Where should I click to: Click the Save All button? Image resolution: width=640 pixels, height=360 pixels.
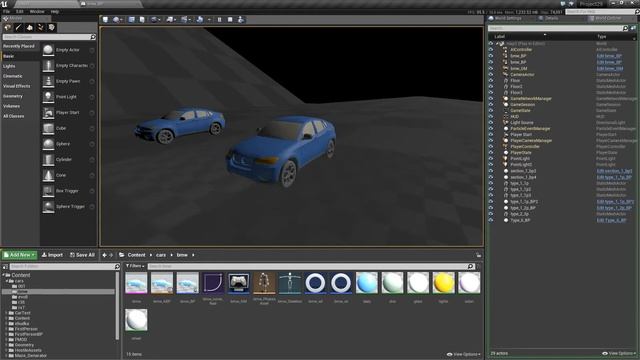(x=82, y=255)
